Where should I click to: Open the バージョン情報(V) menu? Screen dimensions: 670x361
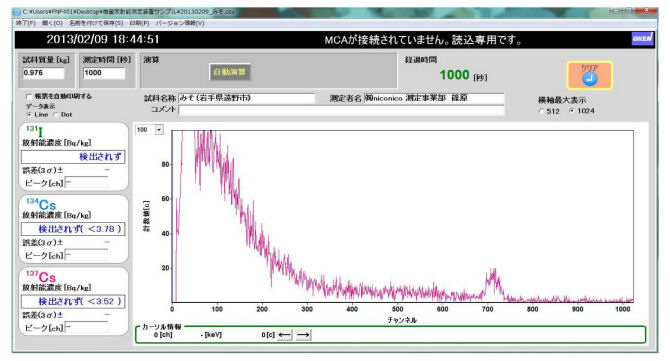[x=179, y=23]
